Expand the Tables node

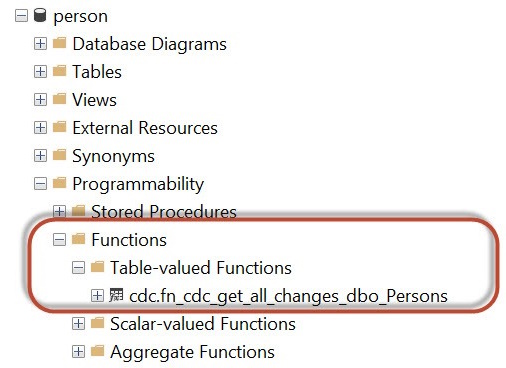(40, 72)
